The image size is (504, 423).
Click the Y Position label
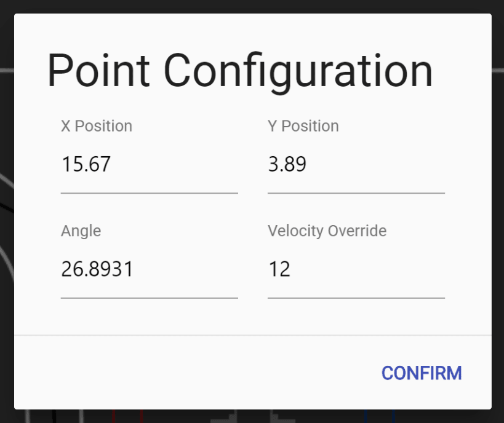tap(303, 126)
